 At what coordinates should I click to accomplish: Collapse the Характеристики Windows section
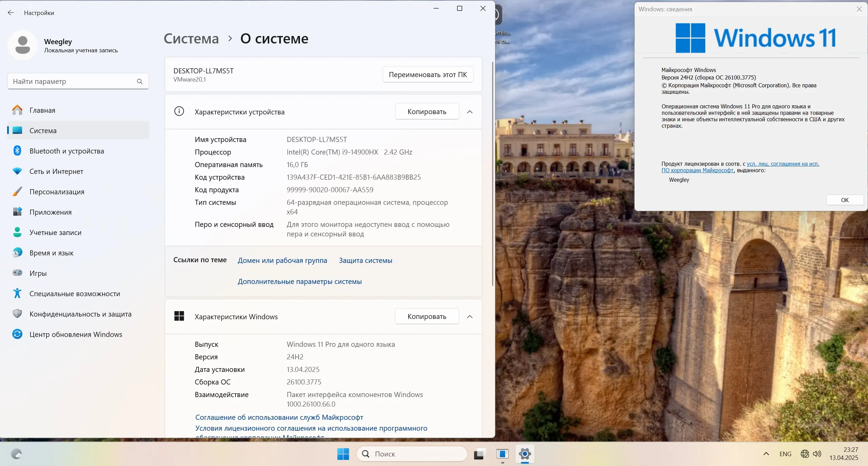(x=470, y=316)
